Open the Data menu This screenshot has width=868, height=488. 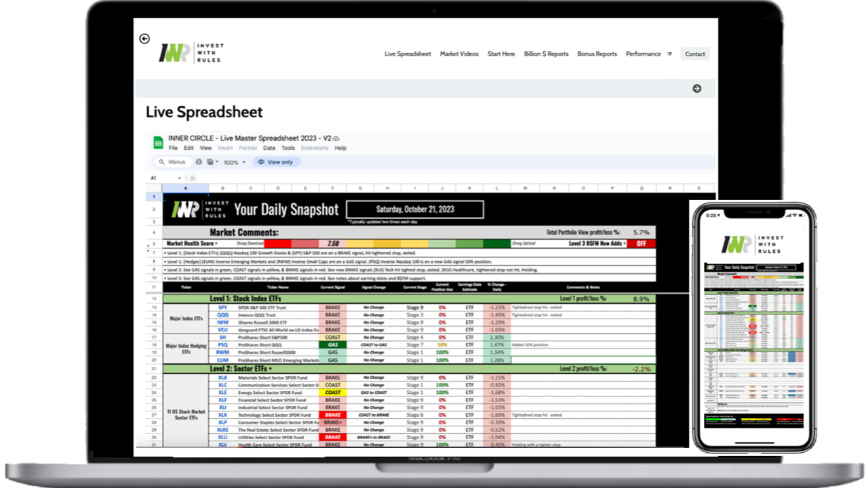pos(269,148)
